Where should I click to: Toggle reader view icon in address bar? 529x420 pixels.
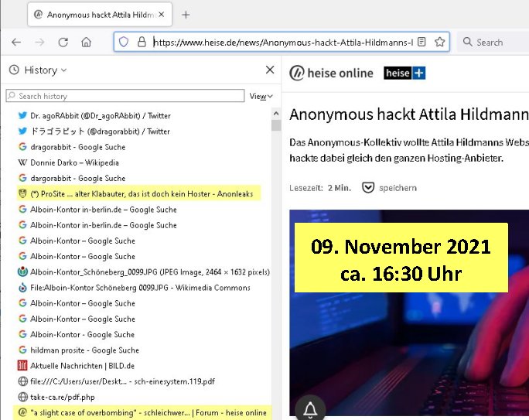421,42
